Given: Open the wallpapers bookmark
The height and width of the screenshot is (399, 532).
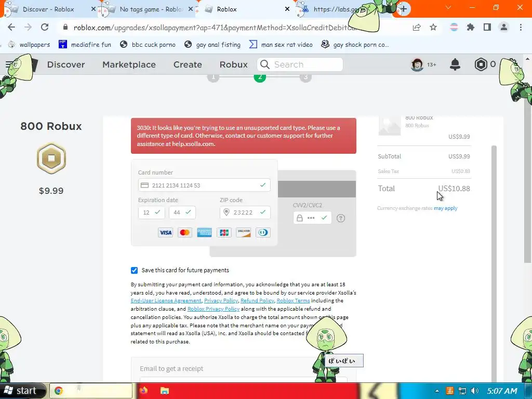Looking at the screenshot, I should click(x=29, y=45).
